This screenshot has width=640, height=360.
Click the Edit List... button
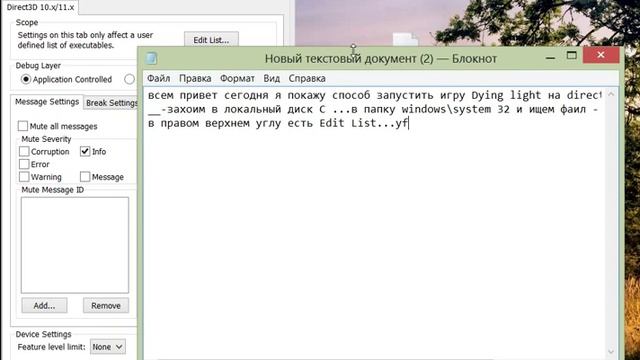tap(211, 40)
